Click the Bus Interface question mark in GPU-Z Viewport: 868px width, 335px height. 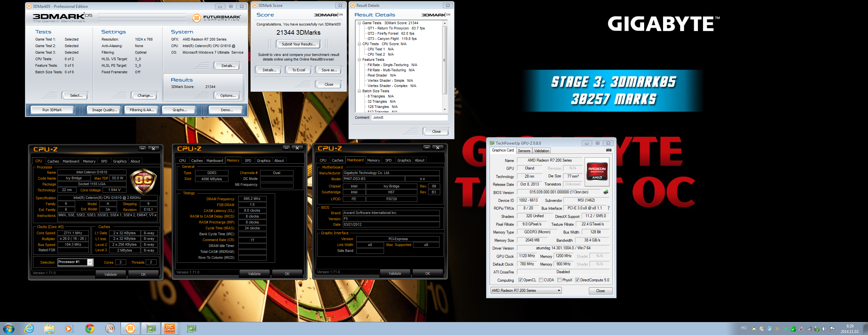608,208
